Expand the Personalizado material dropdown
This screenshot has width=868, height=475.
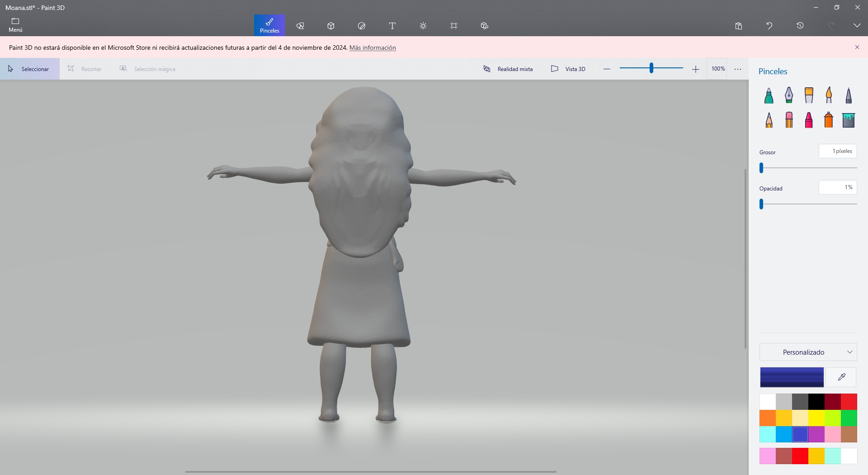point(808,352)
